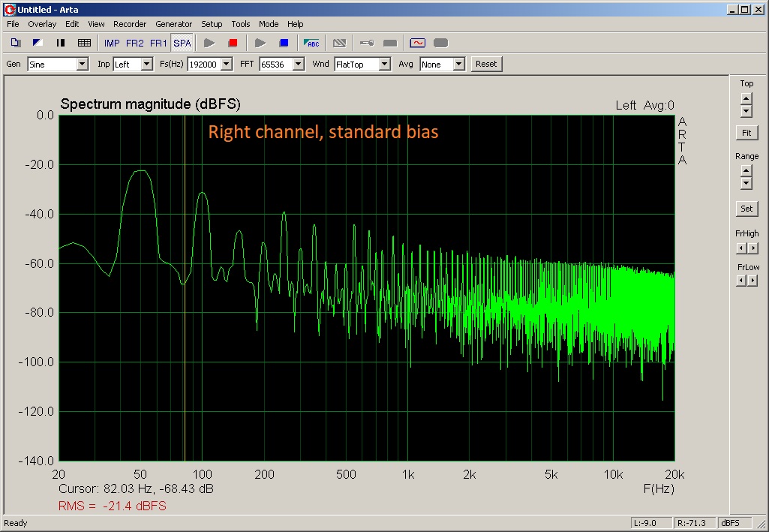Click FrLow right arrow
This screenshot has height=532, width=769.
(x=752, y=281)
